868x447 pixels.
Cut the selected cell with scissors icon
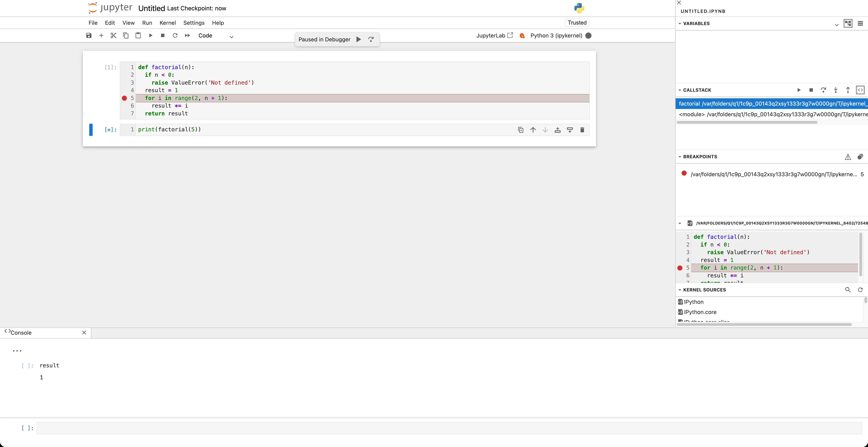click(x=113, y=35)
